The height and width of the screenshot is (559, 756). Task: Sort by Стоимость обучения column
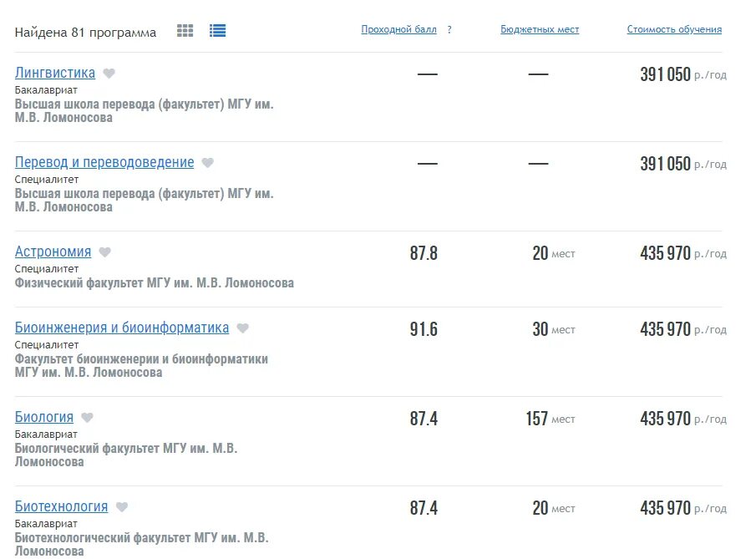674,29
